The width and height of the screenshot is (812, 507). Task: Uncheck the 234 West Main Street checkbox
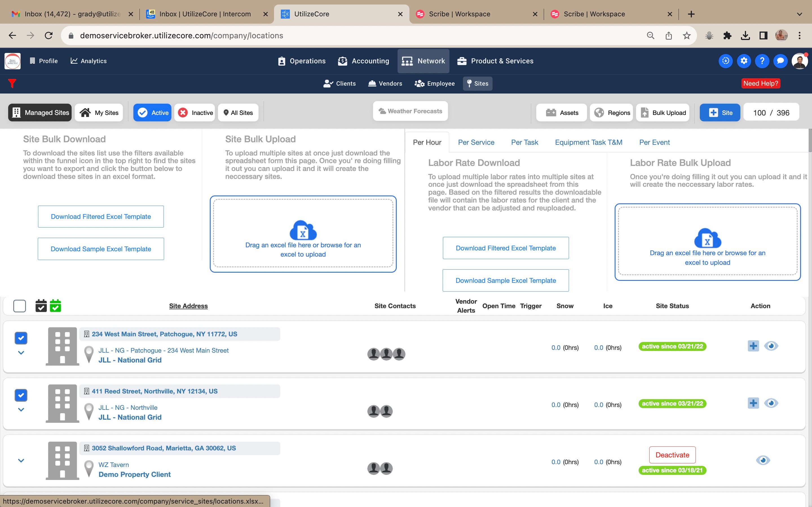(x=21, y=338)
